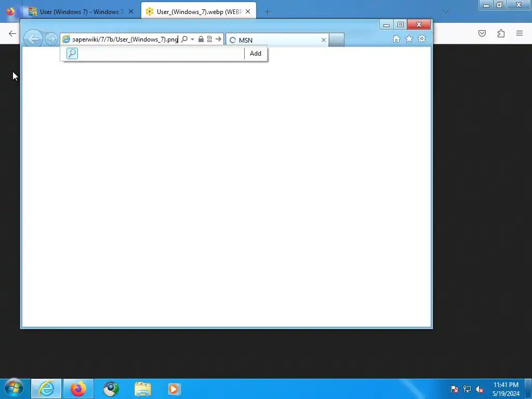Click the search provider magnifier icon in dropdown

tap(72, 54)
